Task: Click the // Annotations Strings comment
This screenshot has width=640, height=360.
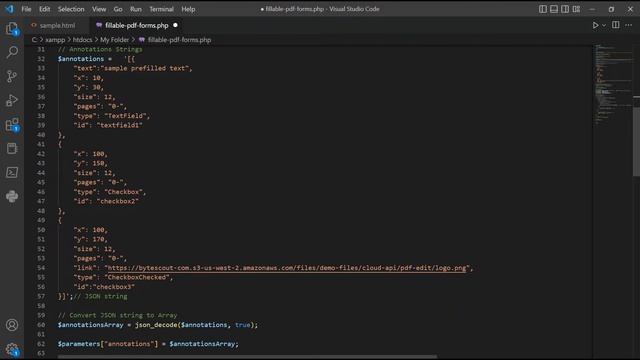Action: [x=100, y=49]
